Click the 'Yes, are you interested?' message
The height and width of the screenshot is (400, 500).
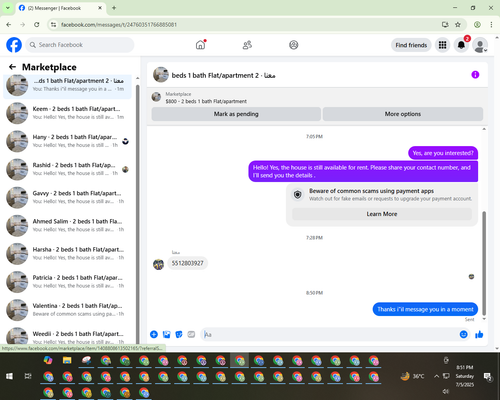(443, 153)
